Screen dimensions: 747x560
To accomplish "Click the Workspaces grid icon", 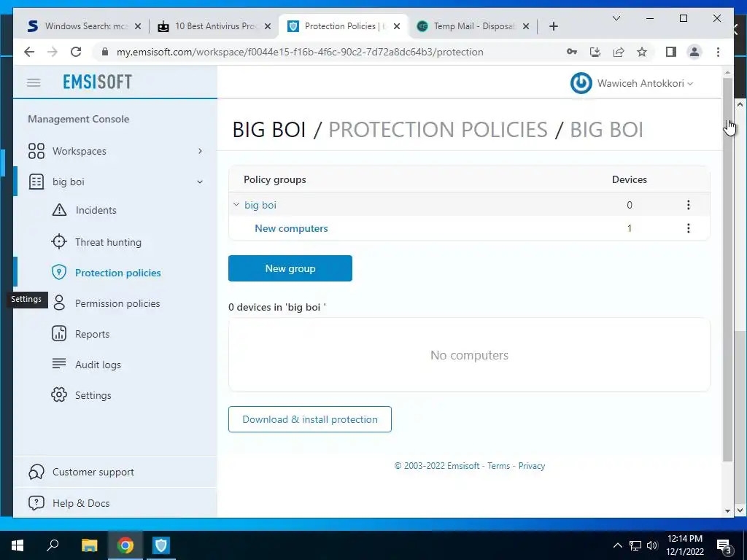I will tap(36, 151).
